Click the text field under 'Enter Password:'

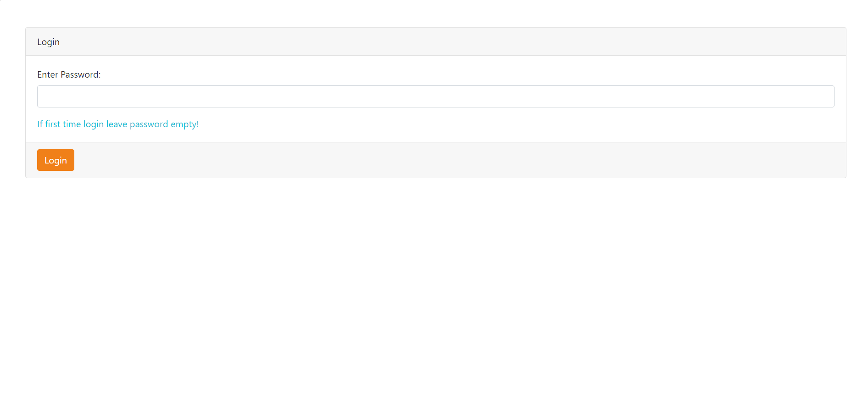pyautogui.click(x=435, y=96)
